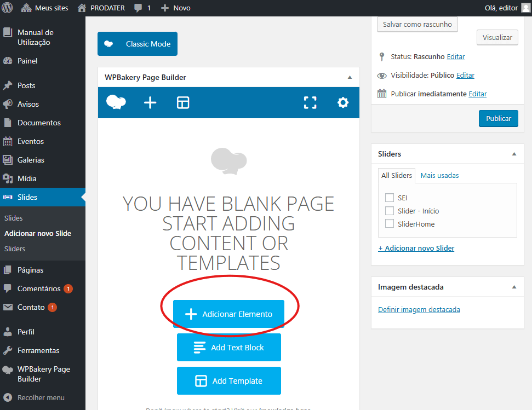The width and height of the screenshot is (532, 410).
Task: Open WPBakery Page Builder settings menu
Action: 43,374
